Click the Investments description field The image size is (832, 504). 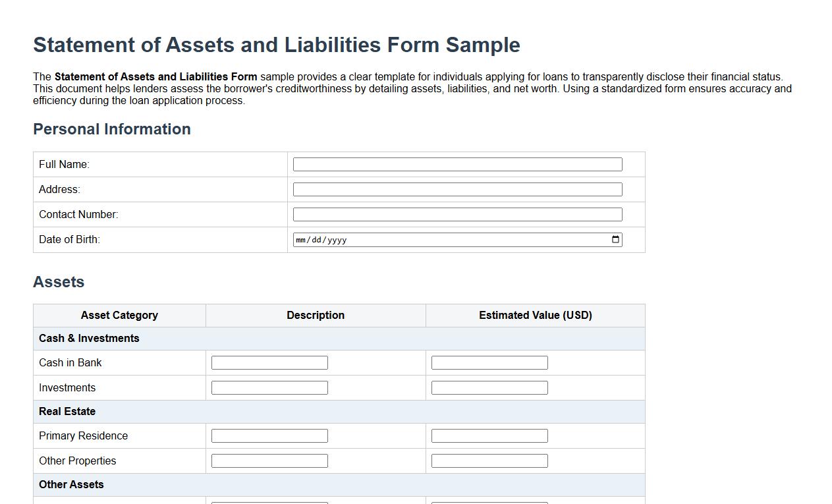[269, 387]
